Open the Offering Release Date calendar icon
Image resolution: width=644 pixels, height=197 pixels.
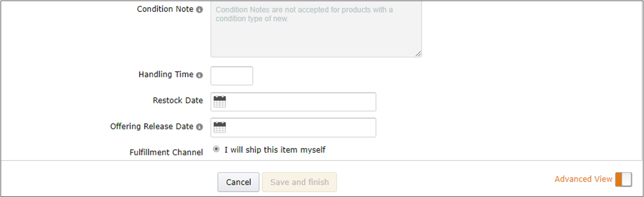(220, 128)
